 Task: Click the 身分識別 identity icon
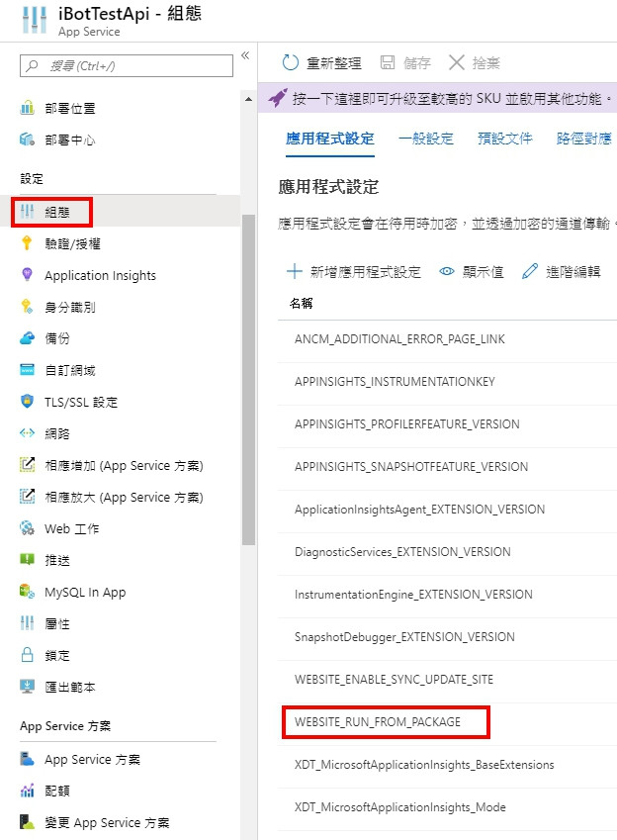(x=27, y=307)
